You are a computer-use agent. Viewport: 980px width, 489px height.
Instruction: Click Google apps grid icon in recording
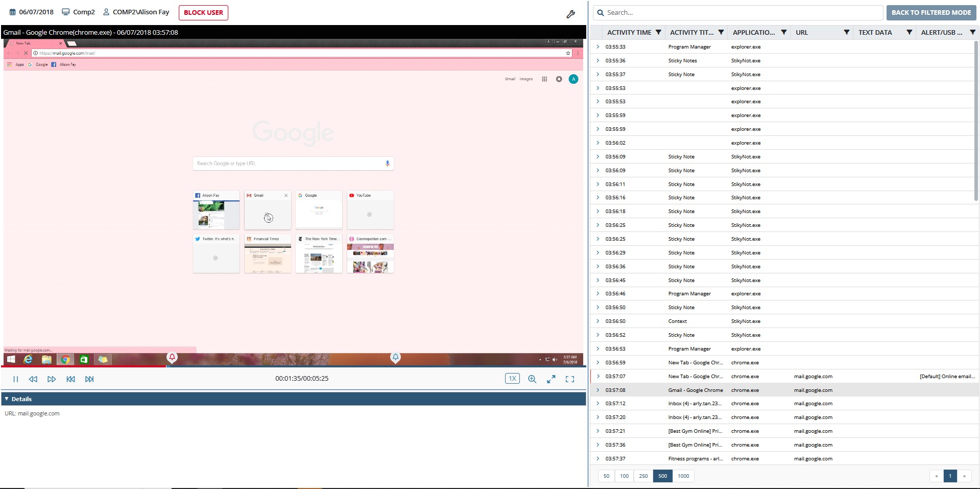(x=544, y=79)
